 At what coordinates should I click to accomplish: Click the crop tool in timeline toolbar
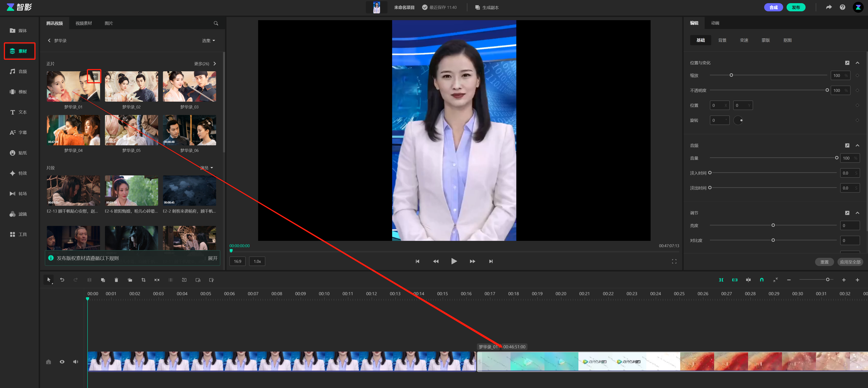pyautogui.click(x=144, y=280)
